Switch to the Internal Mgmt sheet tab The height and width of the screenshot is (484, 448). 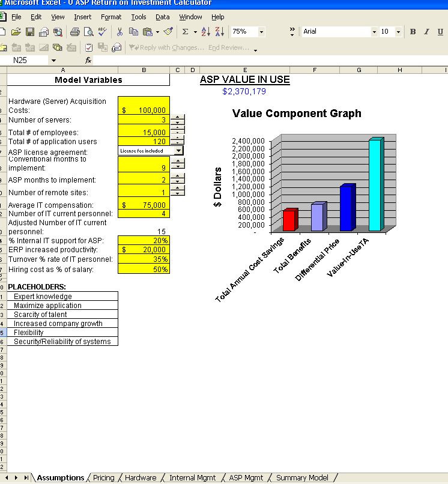coord(192,478)
